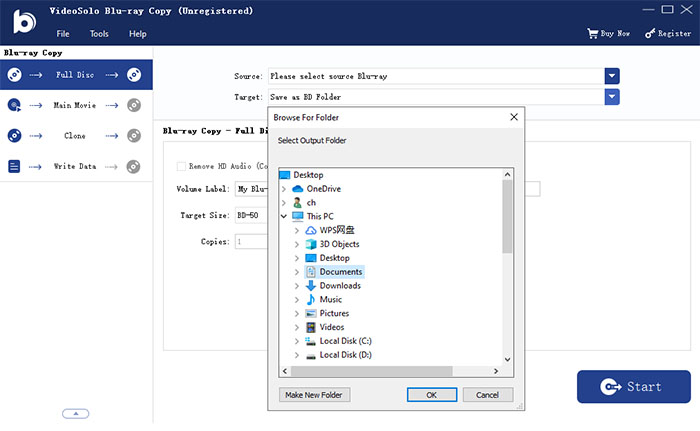
Task: Click the Local Disk (C:) drive icon
Action: coord(311,341)
